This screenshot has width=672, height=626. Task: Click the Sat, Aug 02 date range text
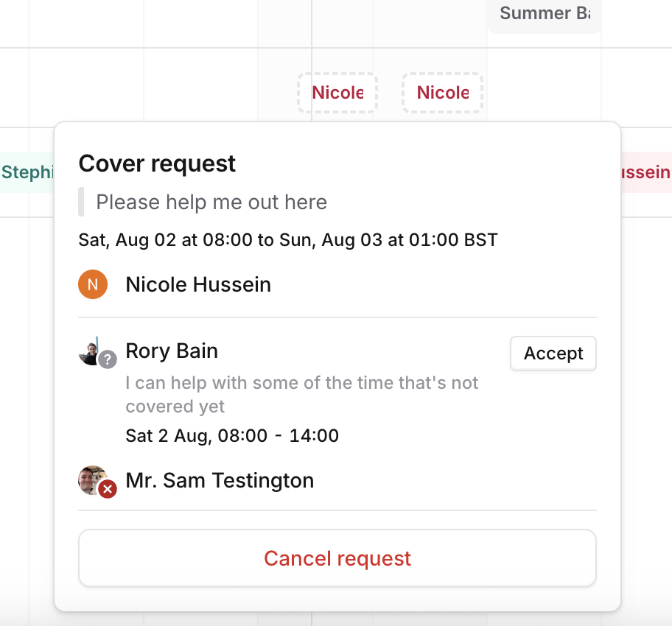[x=287, y=240]
